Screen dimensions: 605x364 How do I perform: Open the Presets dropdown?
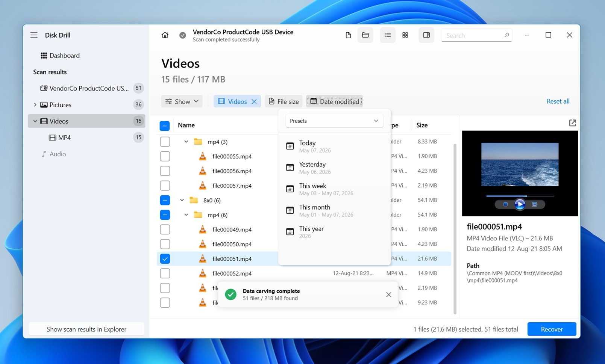[334, 121]
